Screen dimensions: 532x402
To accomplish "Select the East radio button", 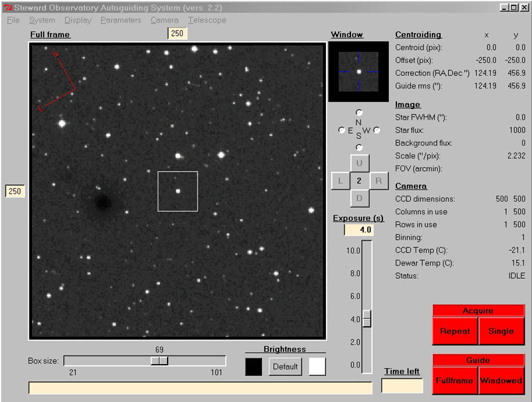I will [x=342, y=130].
